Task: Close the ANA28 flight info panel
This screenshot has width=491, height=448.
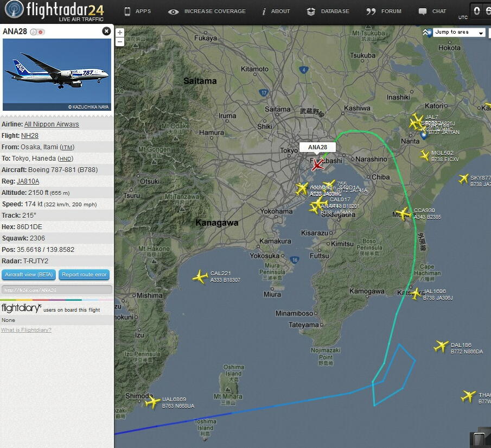Action: pos(106,31)
